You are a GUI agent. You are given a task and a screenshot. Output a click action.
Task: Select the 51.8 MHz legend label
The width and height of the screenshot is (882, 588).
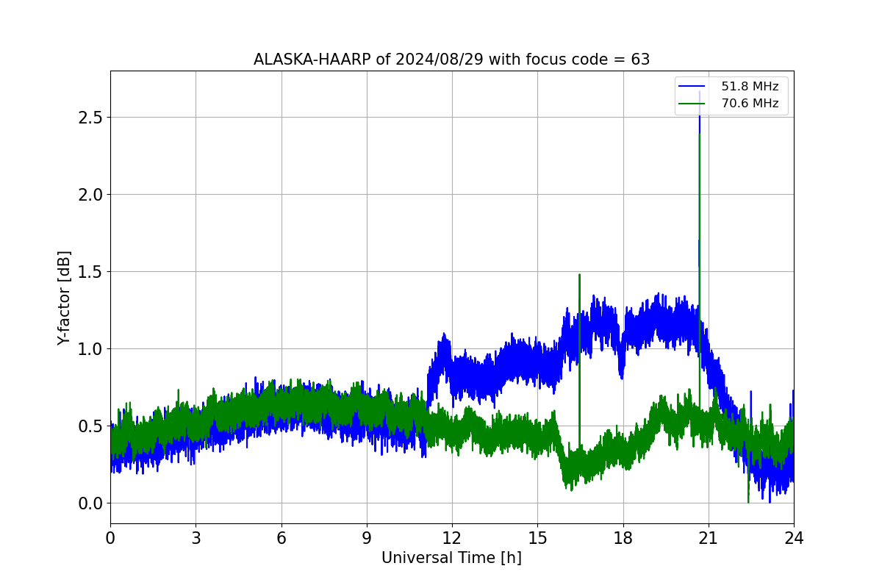[x=750, y=87]
